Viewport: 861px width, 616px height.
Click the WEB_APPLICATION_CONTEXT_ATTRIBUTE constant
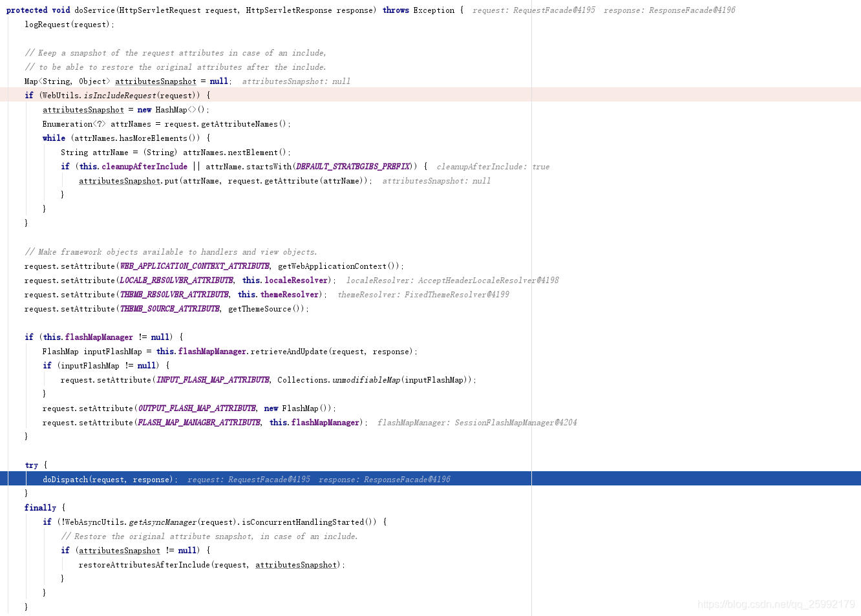pyautogui.click(x=195, y=266)
